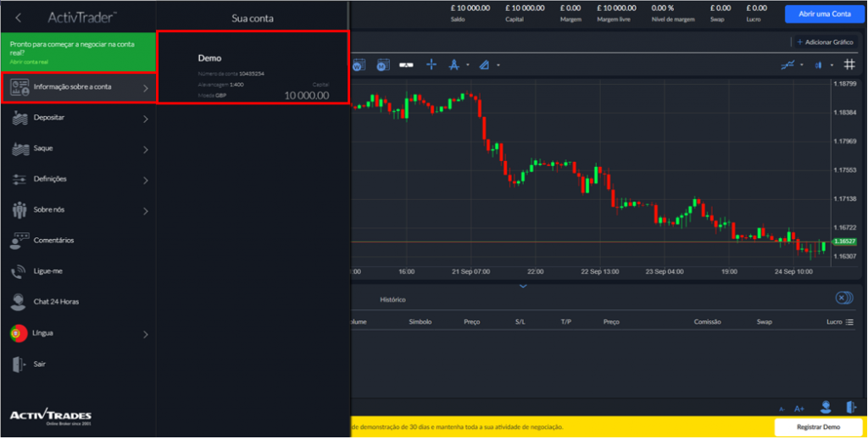
Task: Go back using the sidebar back arrow
Action: [x=19, y=18]
